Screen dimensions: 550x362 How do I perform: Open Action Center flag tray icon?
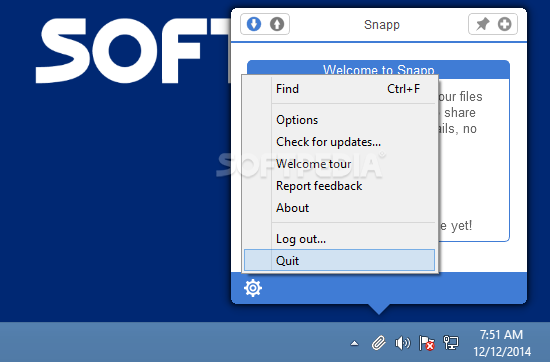coord(426,343)
